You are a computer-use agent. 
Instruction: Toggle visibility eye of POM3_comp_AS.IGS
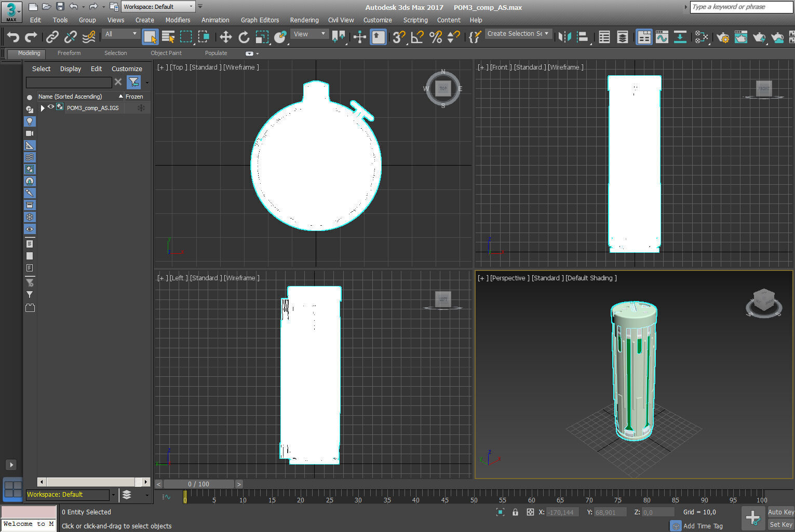point(51,107)
